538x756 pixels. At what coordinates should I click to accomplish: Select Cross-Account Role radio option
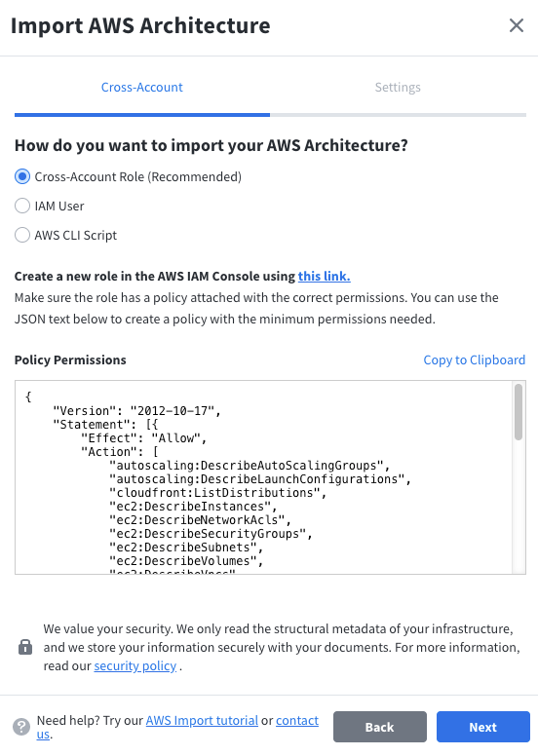(22, 177)
